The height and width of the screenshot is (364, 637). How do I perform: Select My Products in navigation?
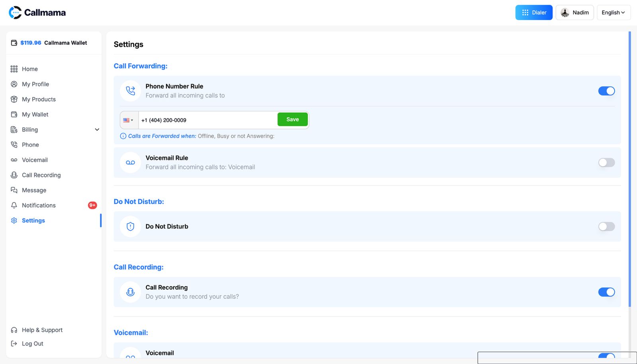point(39,99)
